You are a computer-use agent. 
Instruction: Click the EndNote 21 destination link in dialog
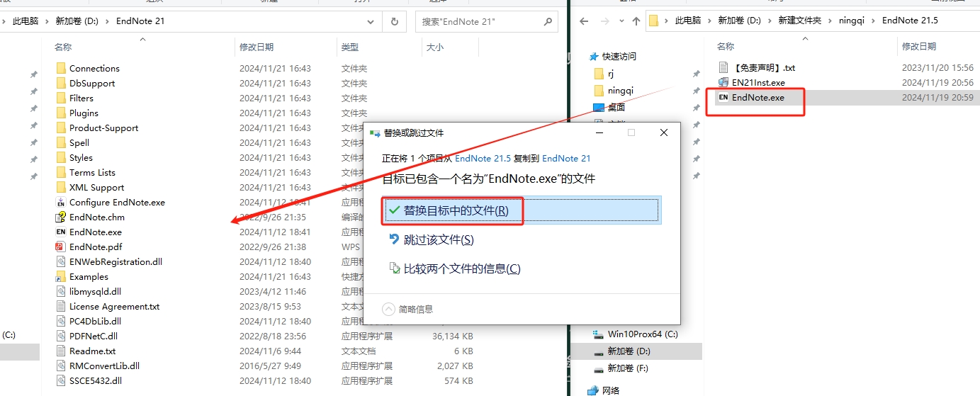point(566,158)
